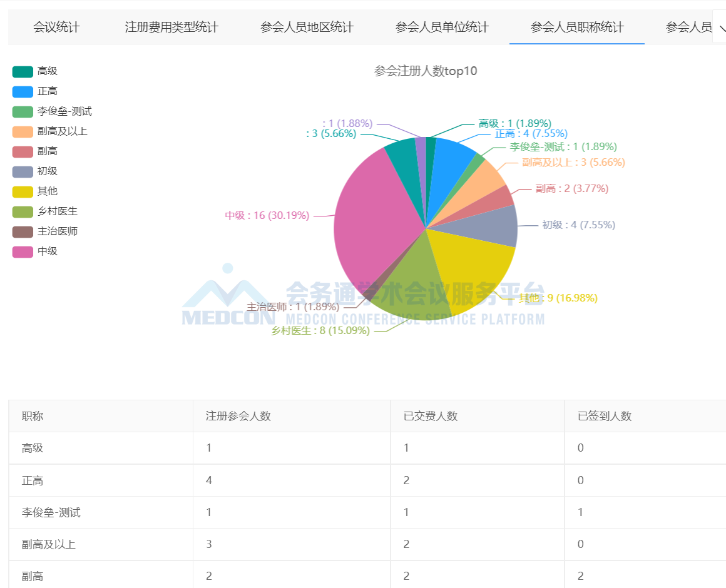Click unnamed pie label : 1 (1.88%)
726x588 pixels.
pos(347,123)
